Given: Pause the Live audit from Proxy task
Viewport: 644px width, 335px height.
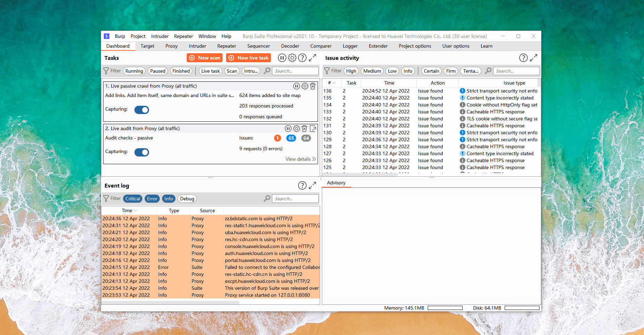Looking at the screenshot, I should [x=288, y=128].
